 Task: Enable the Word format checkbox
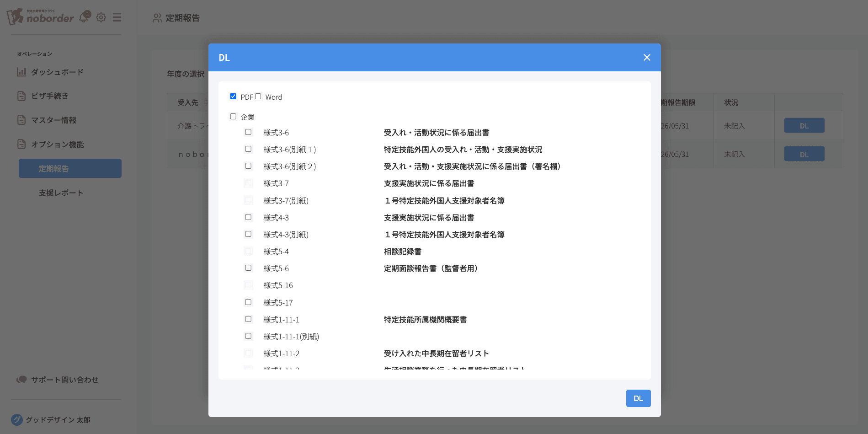click(x=258, y=96)
